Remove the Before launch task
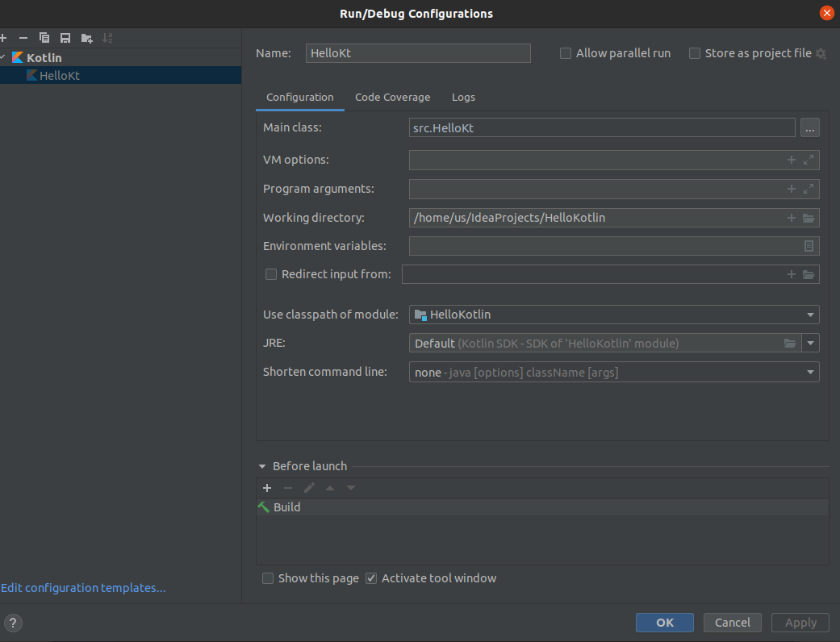 [x=288, y=488]
